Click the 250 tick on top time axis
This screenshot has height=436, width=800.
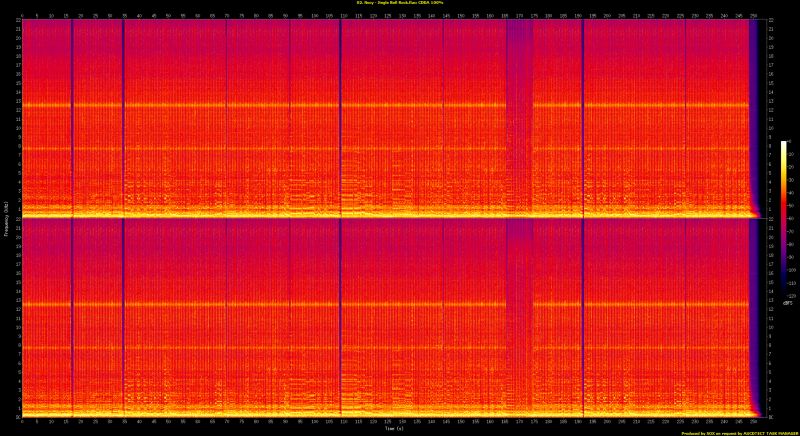(752, 16)
